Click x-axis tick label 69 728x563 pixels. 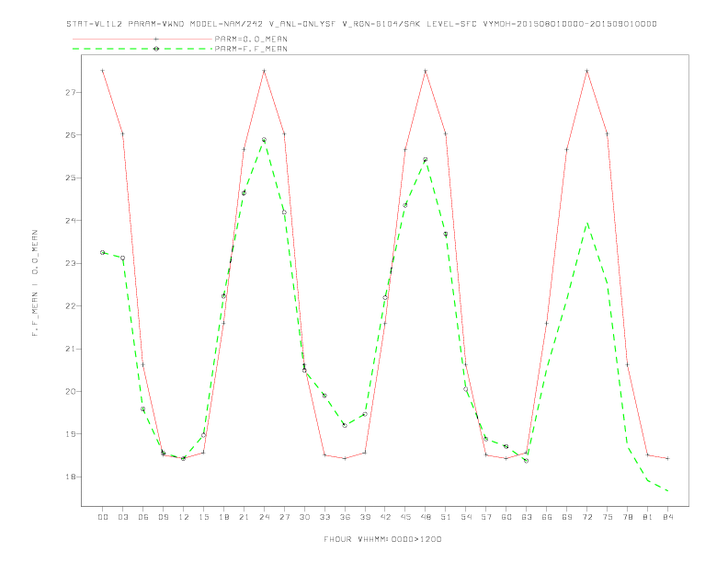(567, 517)
